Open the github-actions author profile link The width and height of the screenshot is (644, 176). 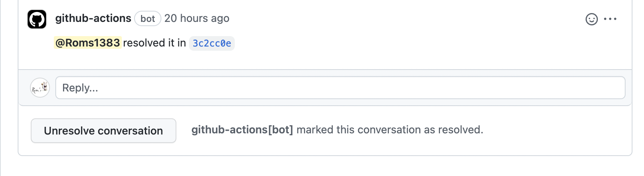93,18
